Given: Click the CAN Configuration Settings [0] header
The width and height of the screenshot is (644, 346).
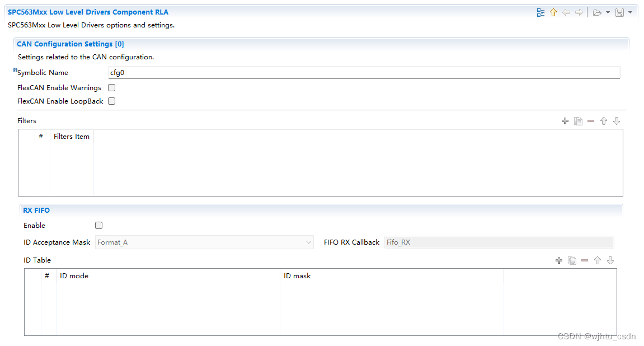Looking at the screenshot, I should coord(70,44).
